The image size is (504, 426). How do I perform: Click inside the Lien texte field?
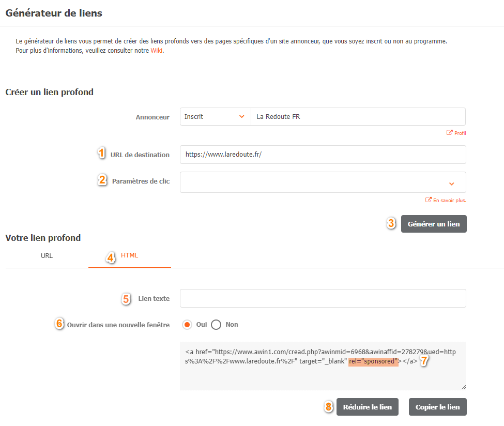click(x=323, y=298)
